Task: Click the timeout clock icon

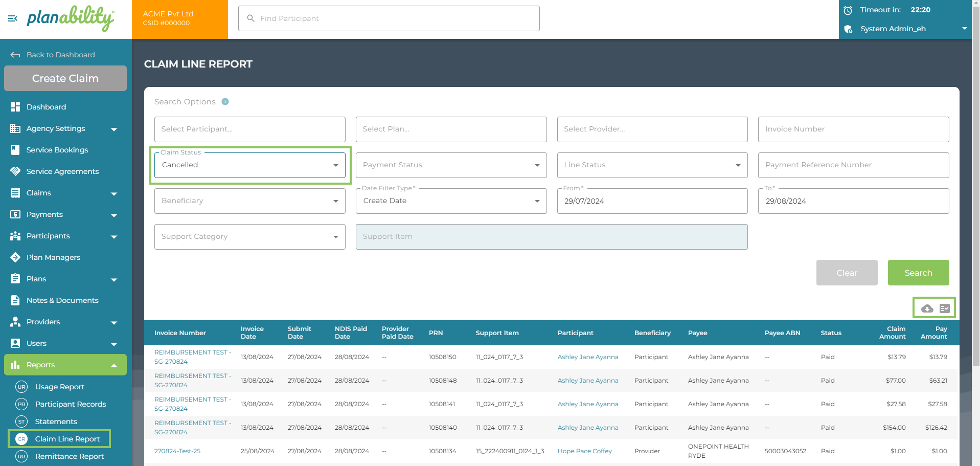Action: click(848, 10)
